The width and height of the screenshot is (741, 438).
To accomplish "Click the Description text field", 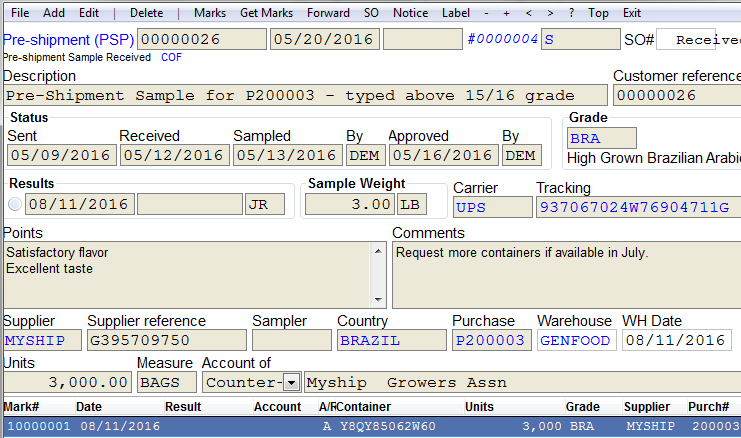I will [305, 95].
